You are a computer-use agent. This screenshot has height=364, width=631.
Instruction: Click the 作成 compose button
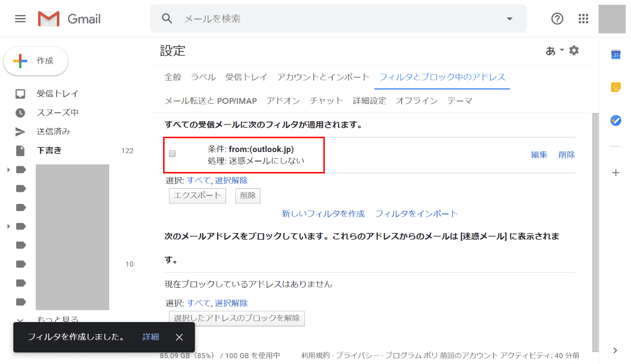coord(36,61)
